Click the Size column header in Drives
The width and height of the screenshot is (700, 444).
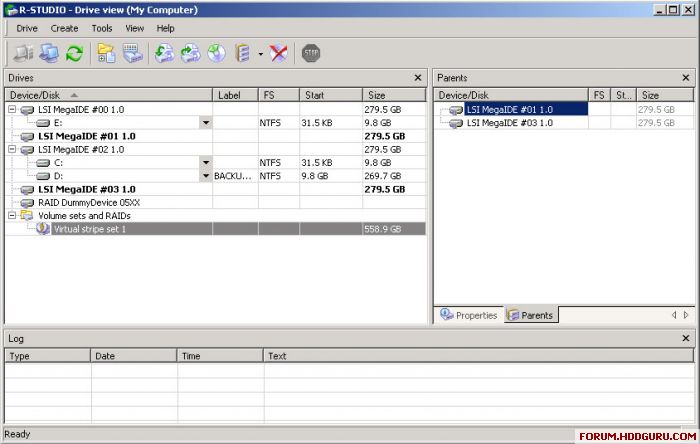point(394,95)
